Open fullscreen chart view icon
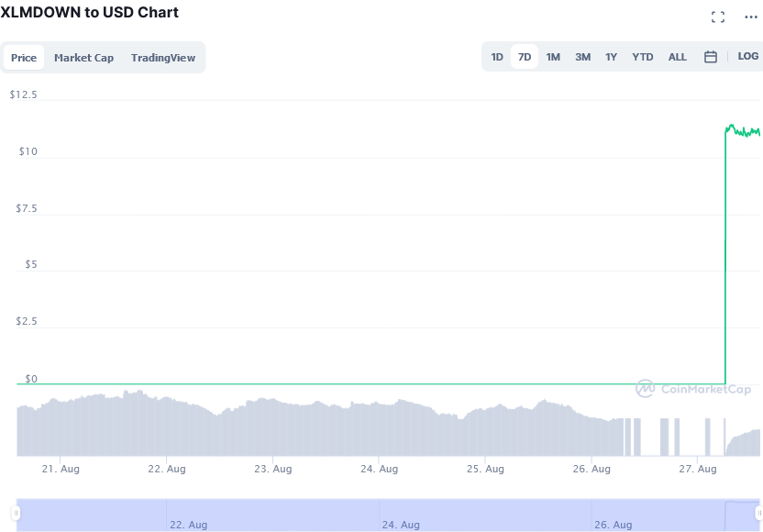The width and height of the screenshot is (763, 532). (718, 17)
